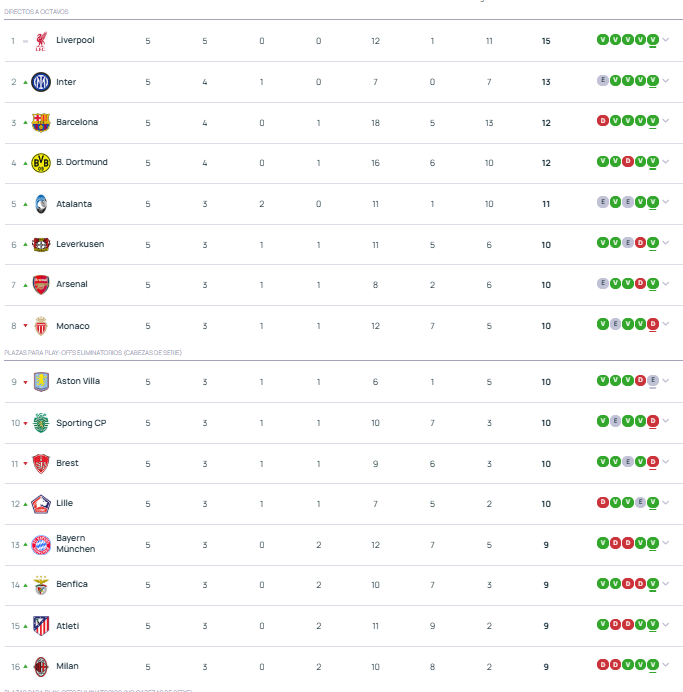Open the Brest team link

tap(67, 463)
